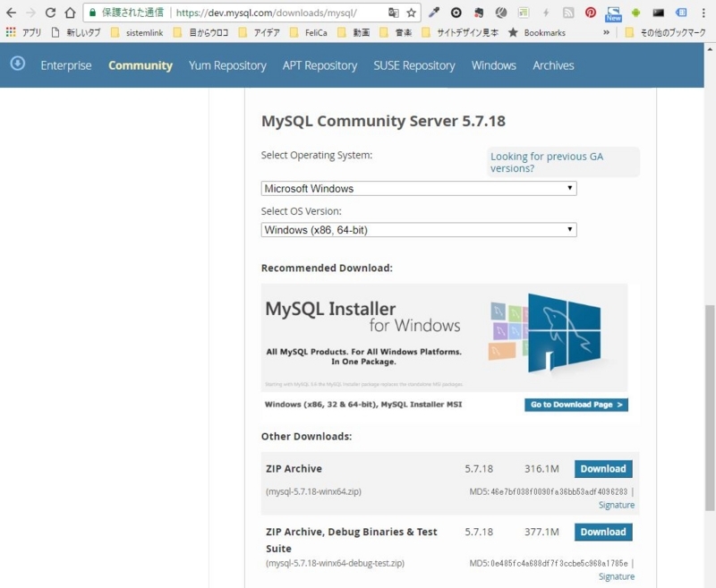716x588 pixels.
Task: Open the SUSE Repository tab
Action: [x=414, y=65]
